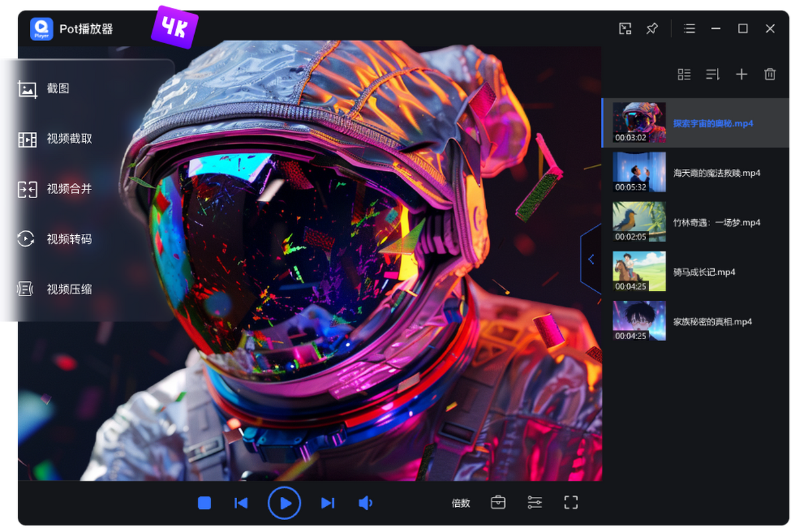Screen dimensions: 795x532
Task: Select 家族秘密的真相.mp4 thumbnail
Action: [x=639, y=321]
